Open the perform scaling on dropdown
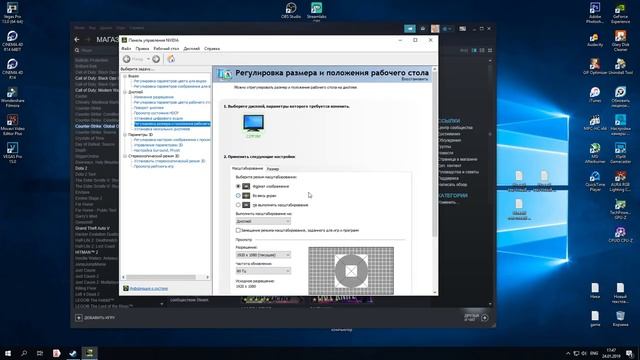The width and height of the screenshot is (640, 360). pos(263,221)
